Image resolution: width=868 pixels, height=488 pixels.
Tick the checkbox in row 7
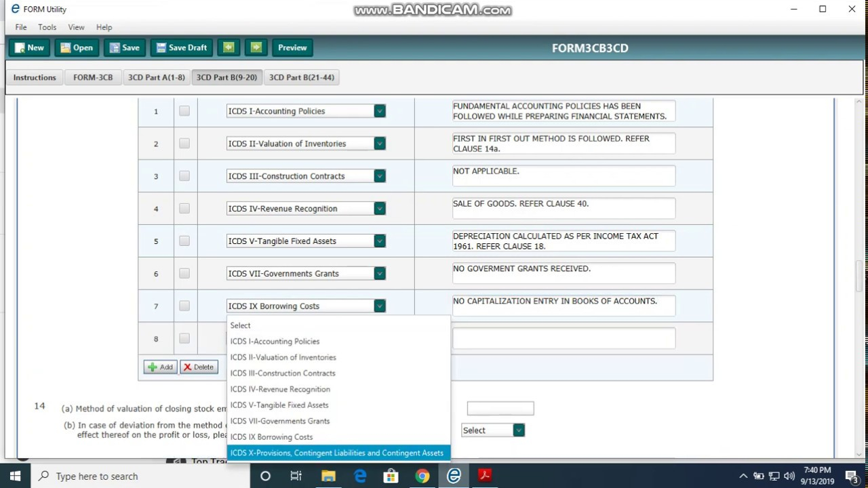(184, 306)
